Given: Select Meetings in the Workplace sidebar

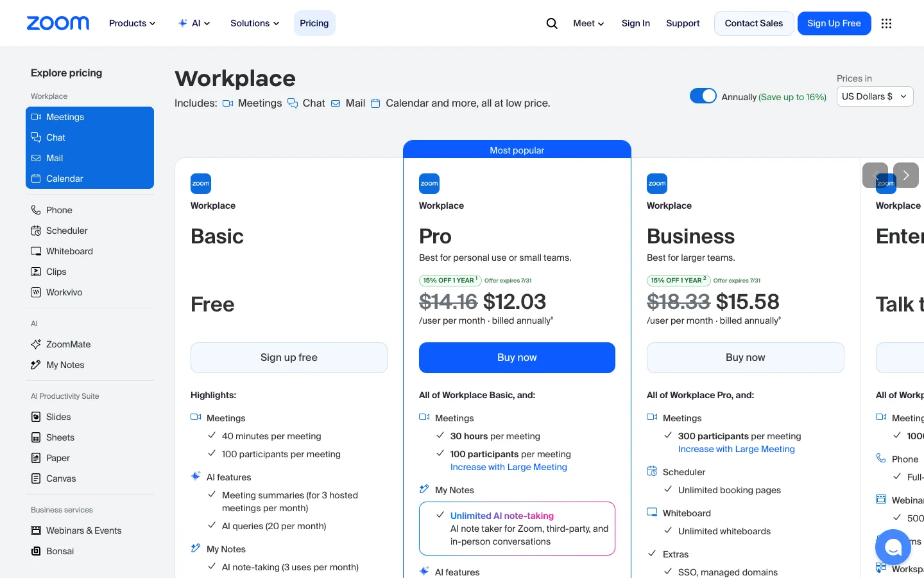Looking at the screenshot, I should (x=90, y=117).
